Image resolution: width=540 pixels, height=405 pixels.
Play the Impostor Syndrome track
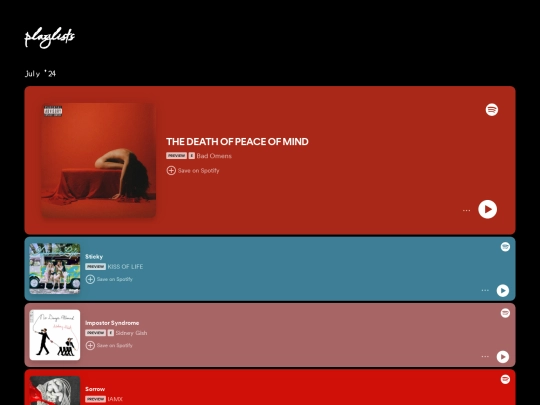502,356
